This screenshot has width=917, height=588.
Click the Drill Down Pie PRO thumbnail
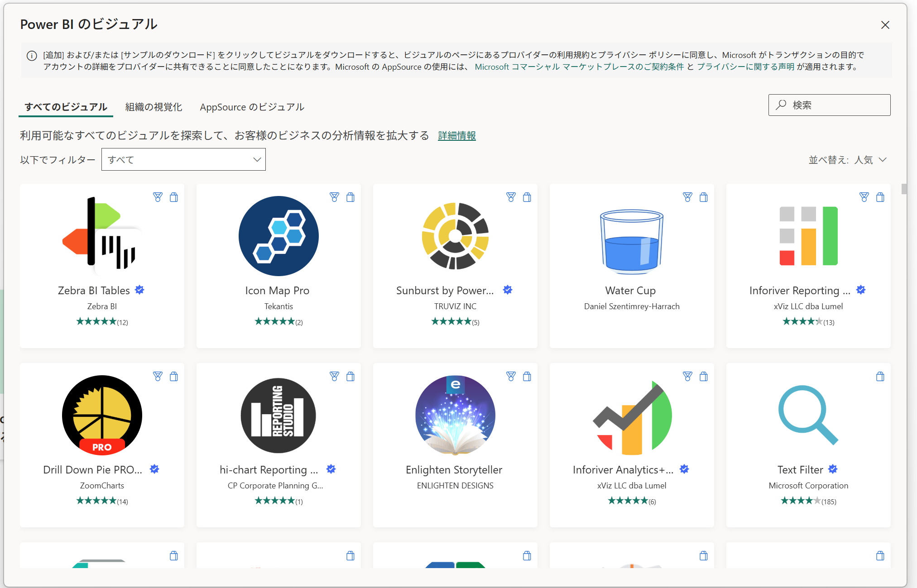pos(102,415)
